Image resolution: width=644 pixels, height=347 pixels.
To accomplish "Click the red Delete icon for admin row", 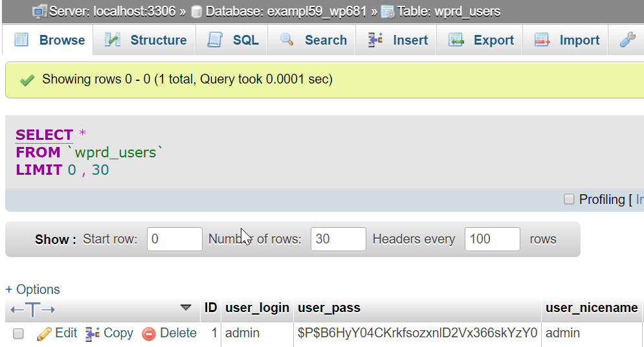I will (149, 334).
